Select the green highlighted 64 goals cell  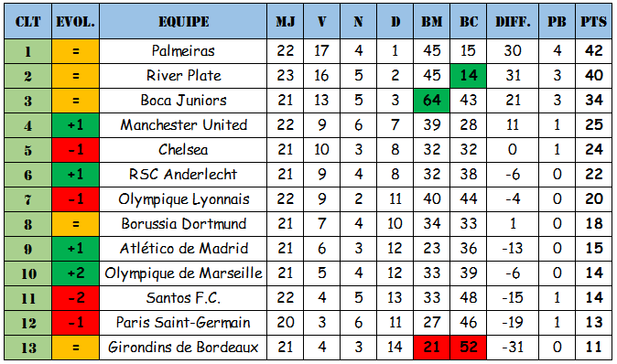point(432,101)
